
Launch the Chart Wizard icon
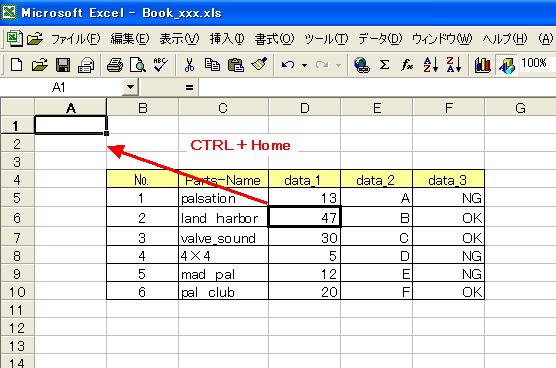pos(482,65)
